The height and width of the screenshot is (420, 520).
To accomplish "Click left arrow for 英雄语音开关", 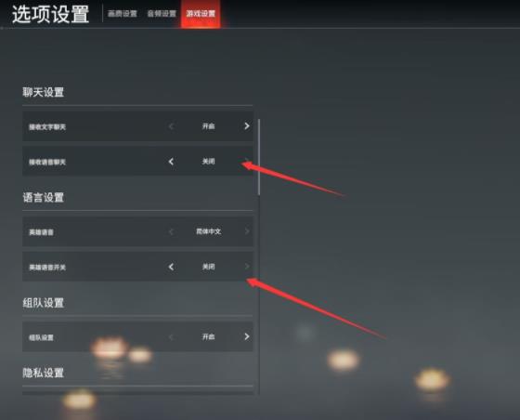I will tap(171, 267).
